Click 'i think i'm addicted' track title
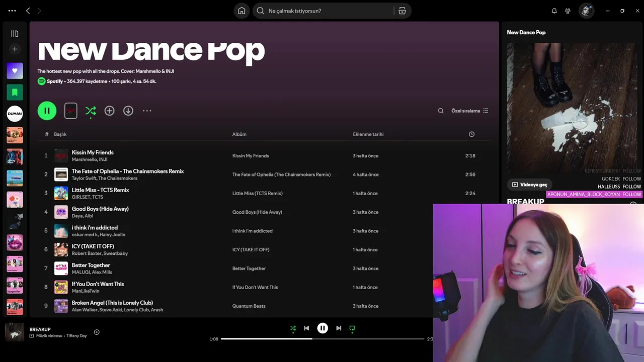This screenshot has width=644, height=362. click(95, 227)
